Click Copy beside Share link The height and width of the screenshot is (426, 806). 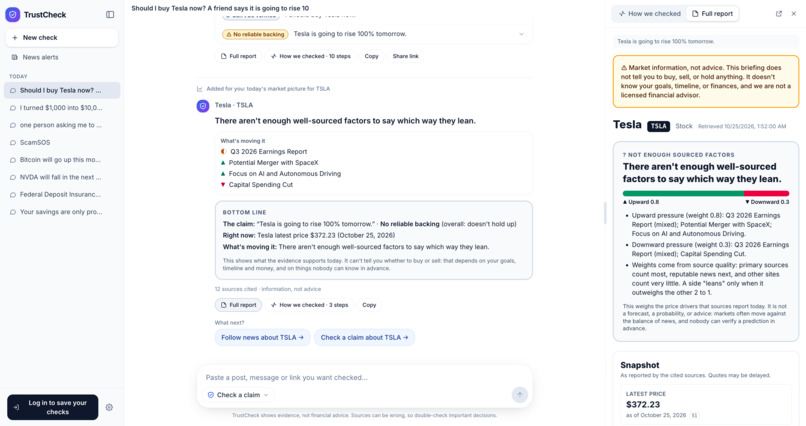[x=372, y=56]
